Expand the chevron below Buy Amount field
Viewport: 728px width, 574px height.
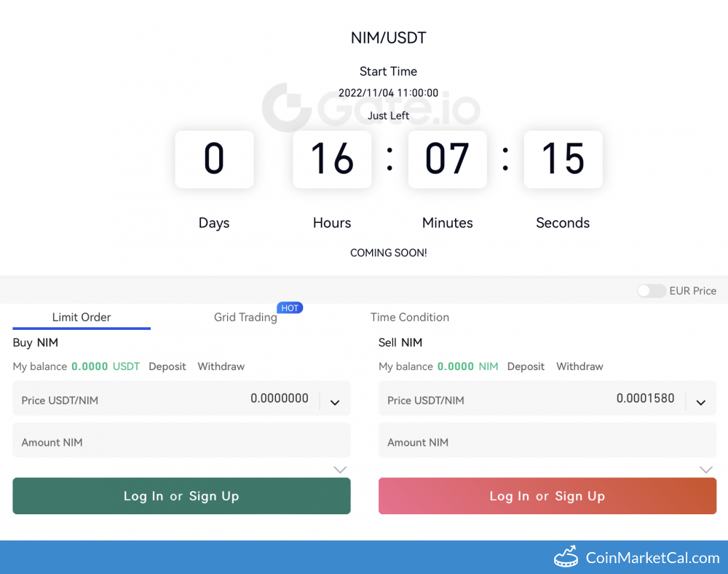pyautogui.click(x=340, y=470)
